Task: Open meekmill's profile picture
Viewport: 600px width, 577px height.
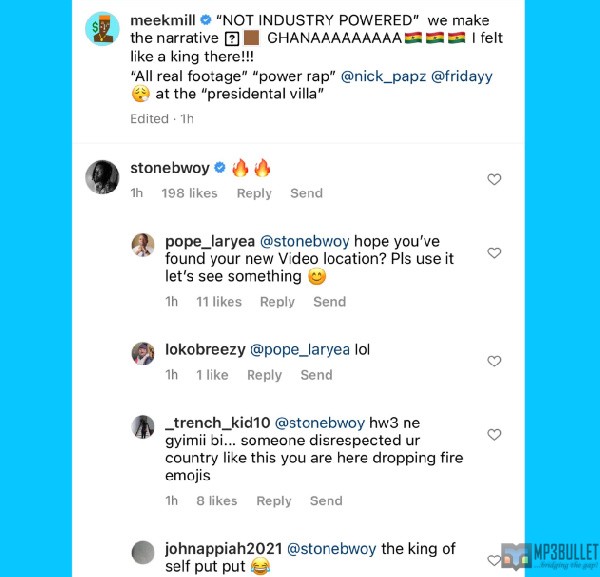Action: tap(102, 28)
